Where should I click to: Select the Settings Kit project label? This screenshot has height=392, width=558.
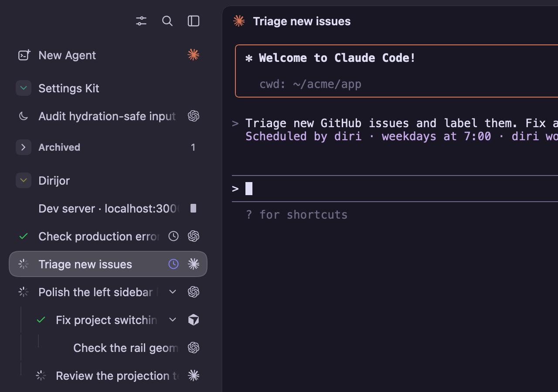pos(69,88)
